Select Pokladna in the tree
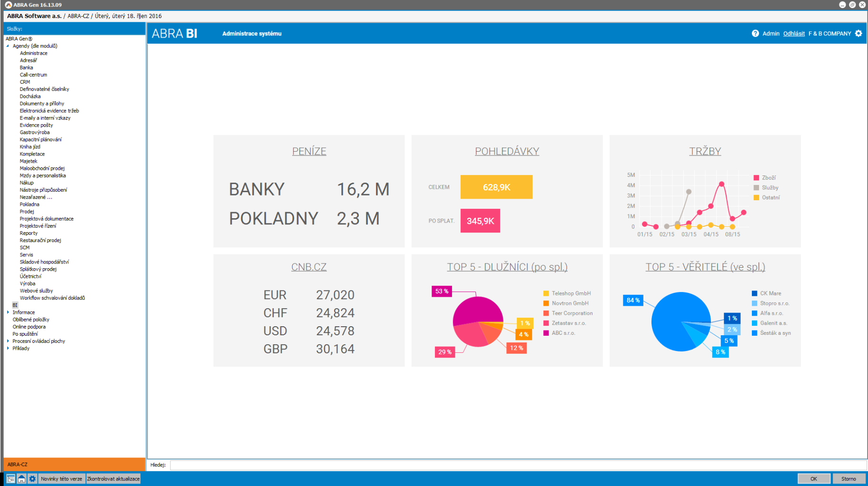 pos(30,204)
